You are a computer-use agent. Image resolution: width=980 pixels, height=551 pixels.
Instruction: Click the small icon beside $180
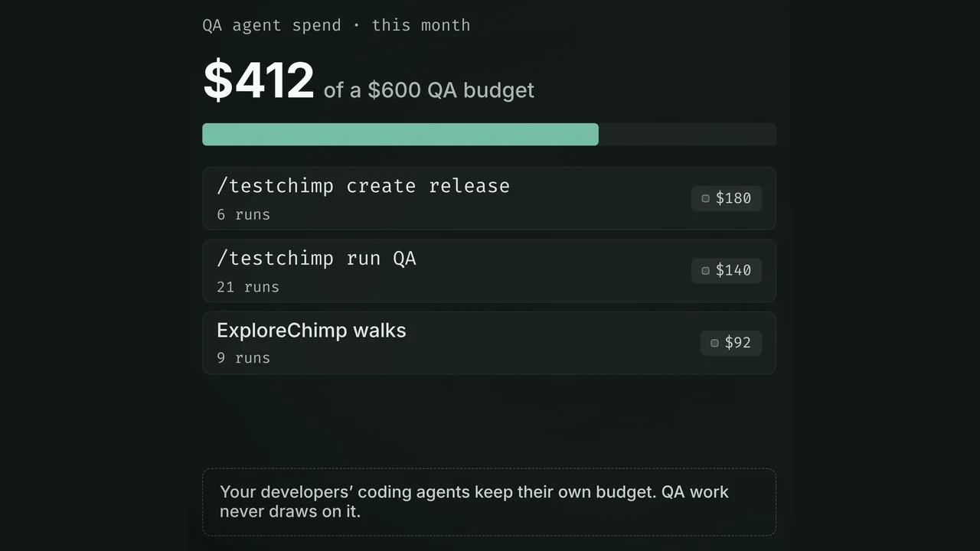click(x=706, y=198)
